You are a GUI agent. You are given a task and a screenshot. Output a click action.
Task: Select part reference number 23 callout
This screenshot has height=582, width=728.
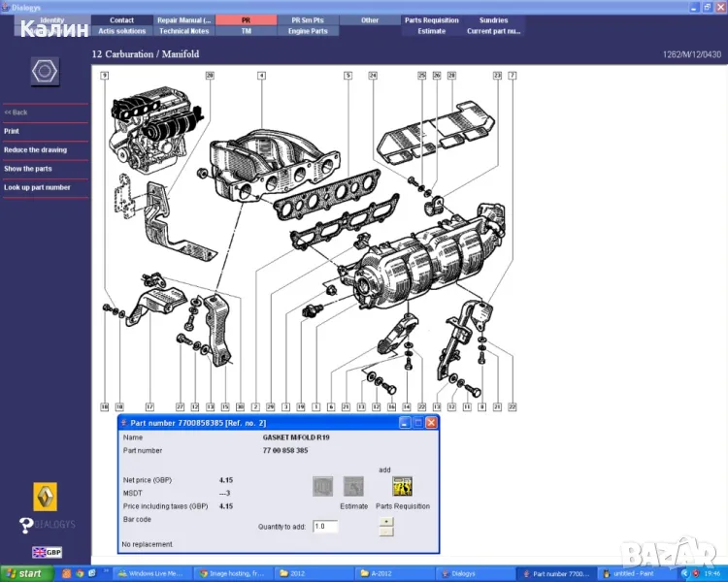497,75
